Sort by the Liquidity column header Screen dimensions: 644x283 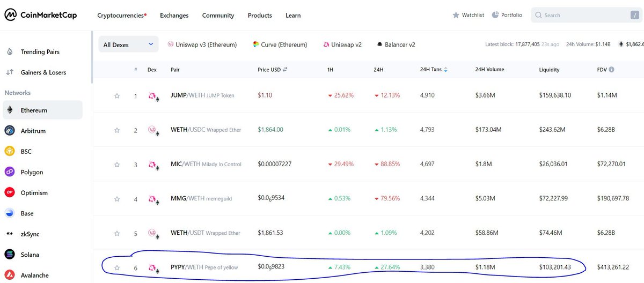pyautogui.click(x=549, y=70)
